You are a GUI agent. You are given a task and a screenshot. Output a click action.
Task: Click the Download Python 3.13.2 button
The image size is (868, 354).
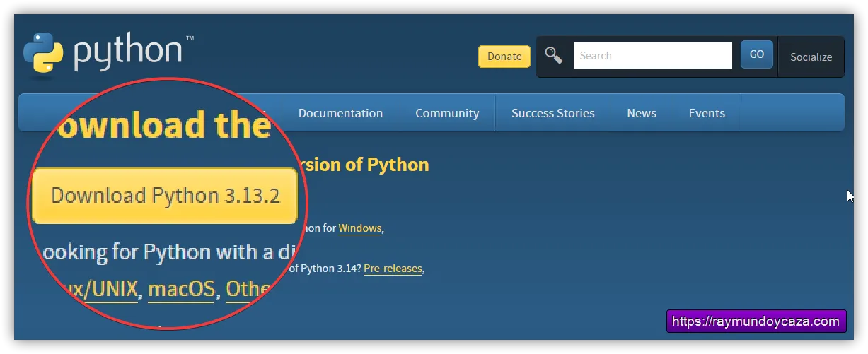165,196
